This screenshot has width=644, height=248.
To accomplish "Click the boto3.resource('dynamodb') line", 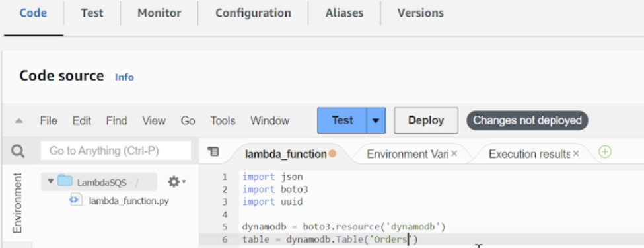I will click(x=343, y=227).
